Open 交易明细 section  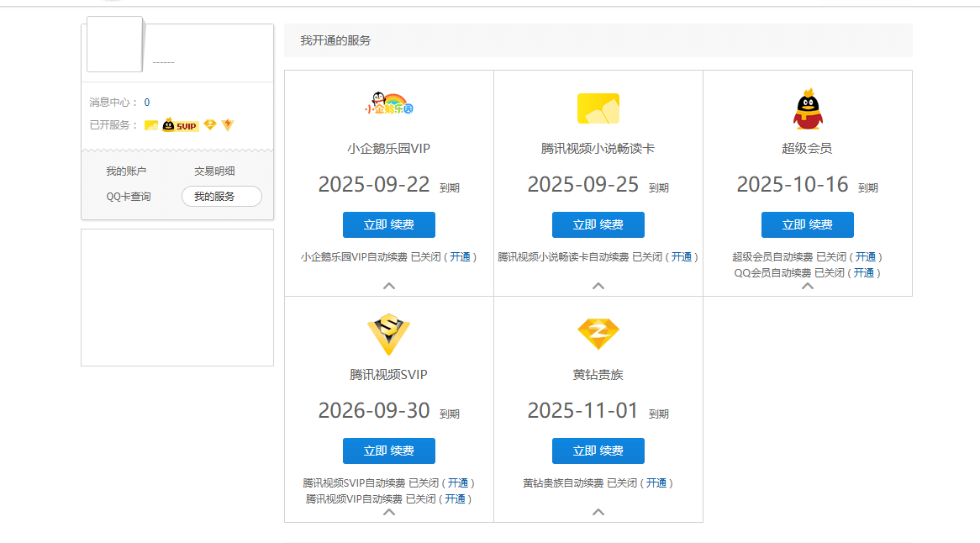214,171
